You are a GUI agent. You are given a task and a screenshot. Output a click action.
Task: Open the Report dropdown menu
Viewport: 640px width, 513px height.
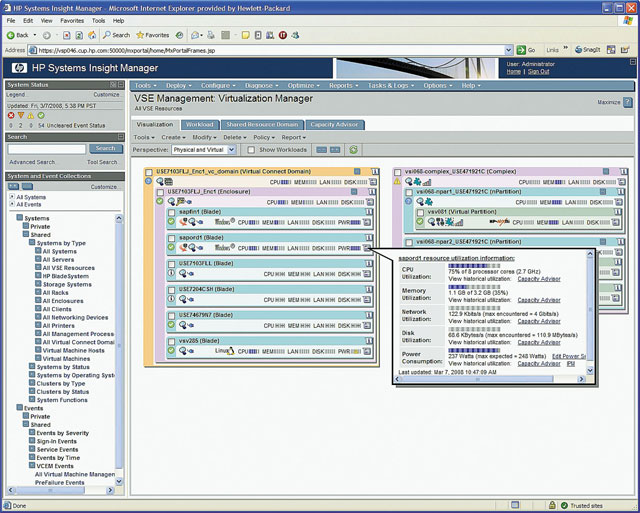[x=293, y=137]
